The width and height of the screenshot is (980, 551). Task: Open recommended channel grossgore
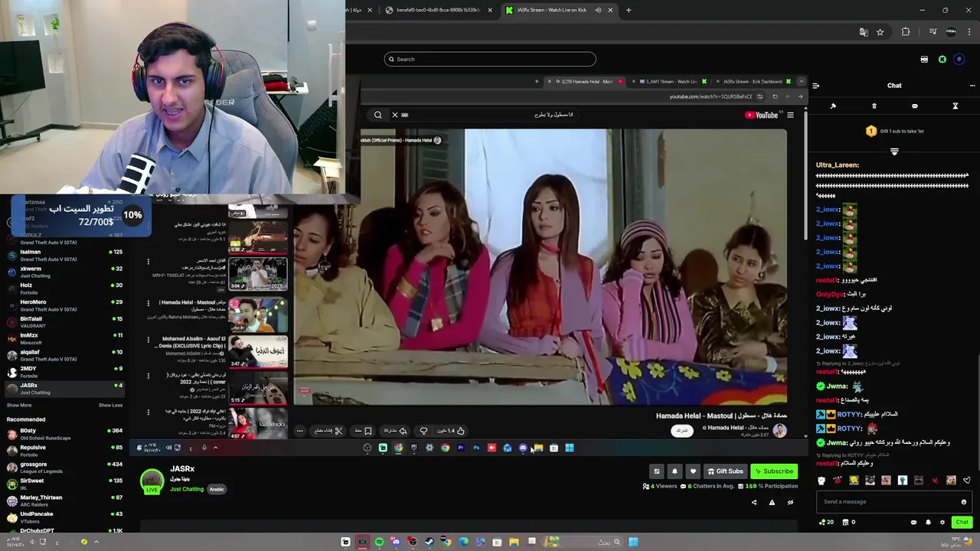(x=64, y=468)
